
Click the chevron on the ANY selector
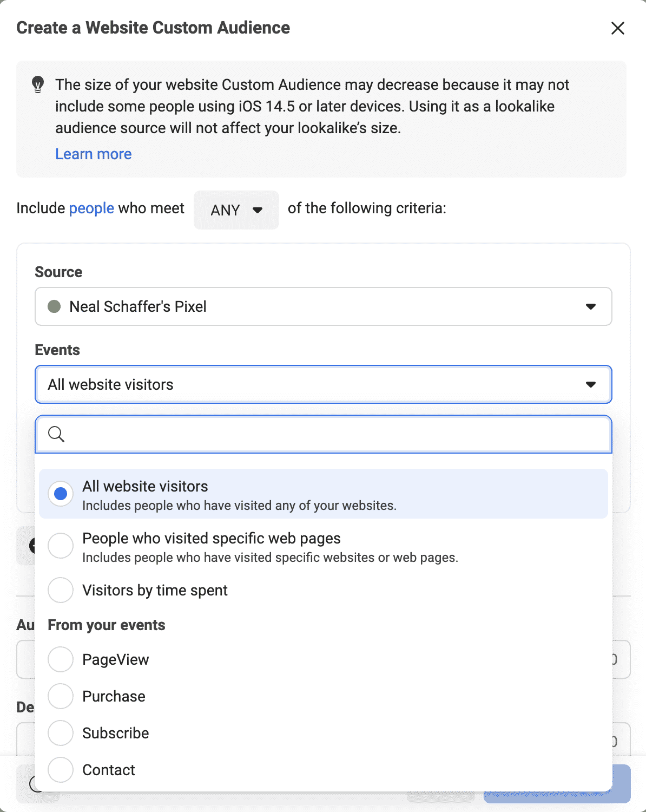[258, 211]
